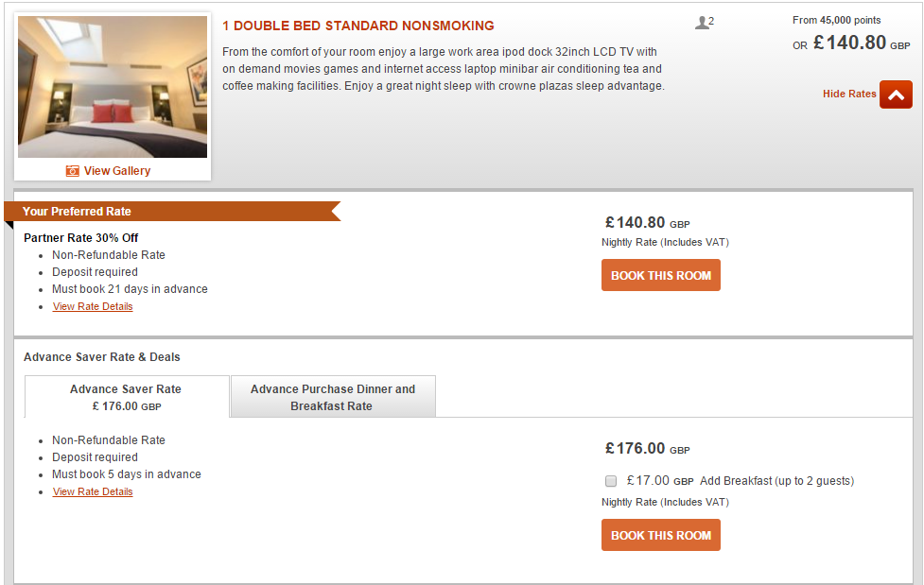The height and width of the screenshot is (585, 924).
Task: Click the £140.80 GBP price at top right
Action: coord(862,43)
